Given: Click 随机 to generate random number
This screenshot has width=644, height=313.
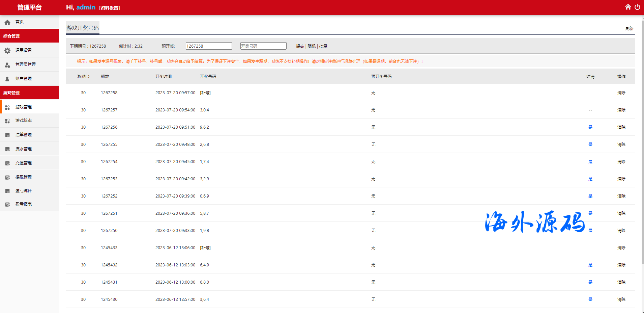Looking at the screenshot, I should click(312, 46).
